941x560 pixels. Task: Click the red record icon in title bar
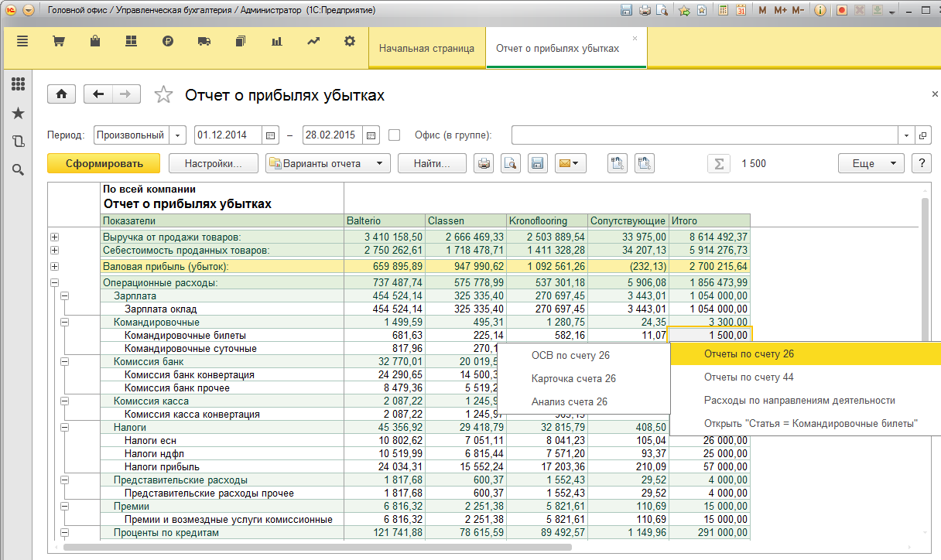[x=841, y=11]
